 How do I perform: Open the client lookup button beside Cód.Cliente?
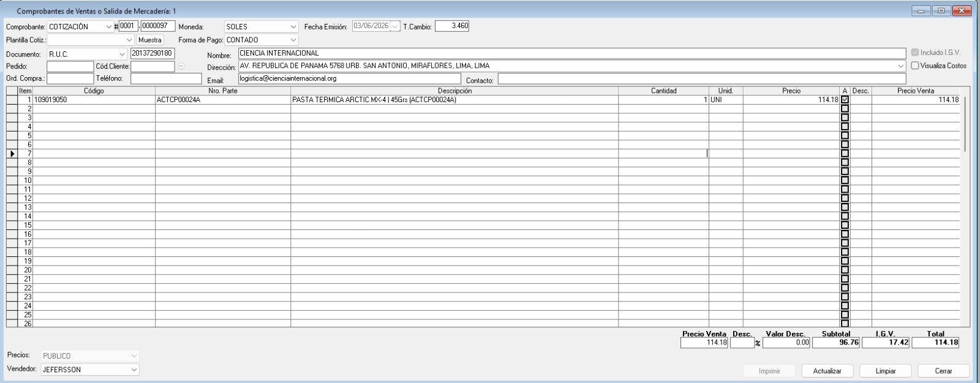point(181,66)
